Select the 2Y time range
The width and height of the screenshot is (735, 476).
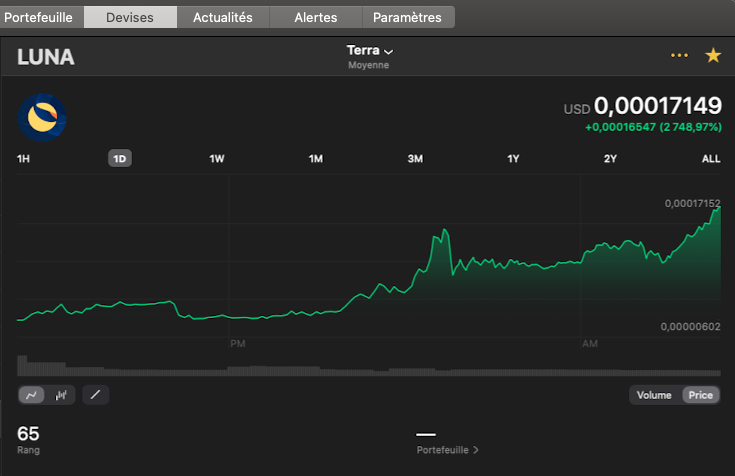pos(610,159)
